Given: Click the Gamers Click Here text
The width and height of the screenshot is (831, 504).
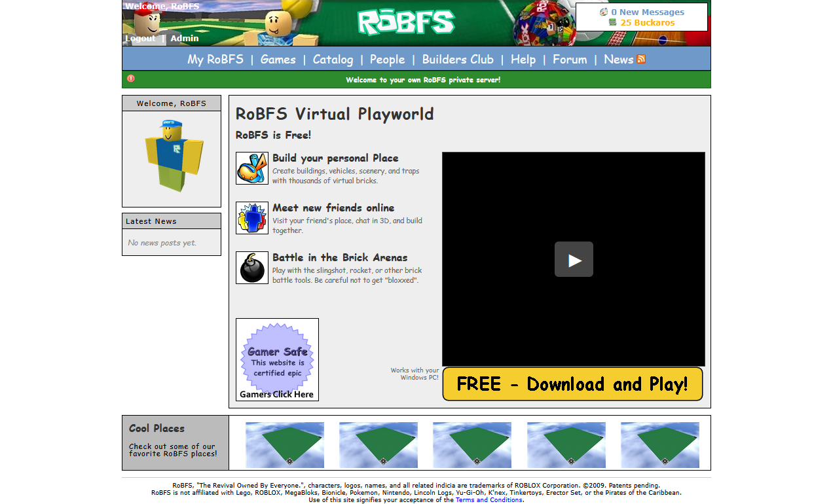Looking at the screenshot, I should click(x=277, y=393).
